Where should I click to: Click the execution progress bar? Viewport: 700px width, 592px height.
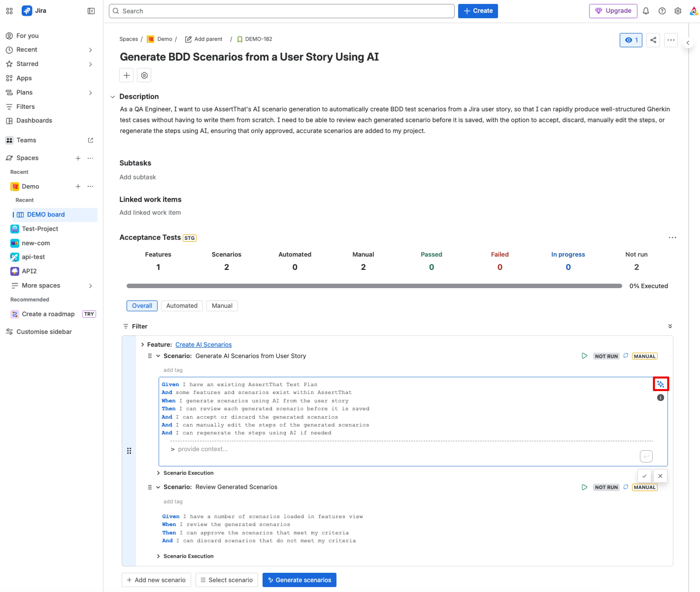coord(374,286)
